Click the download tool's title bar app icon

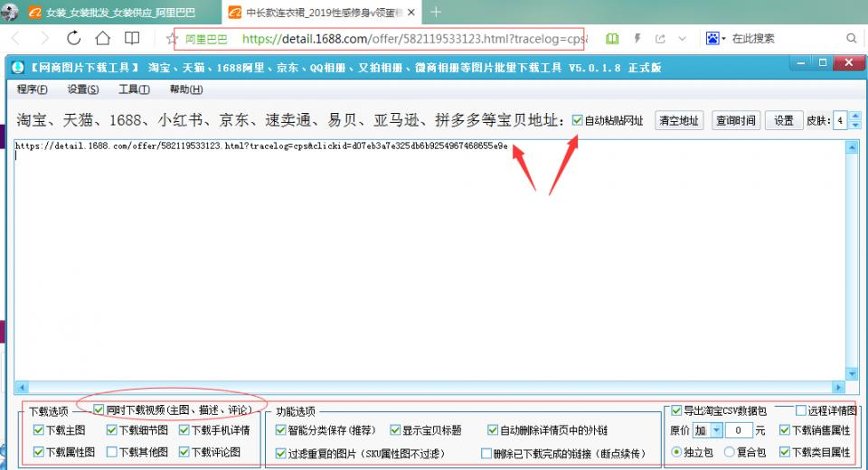click(18, 68)
